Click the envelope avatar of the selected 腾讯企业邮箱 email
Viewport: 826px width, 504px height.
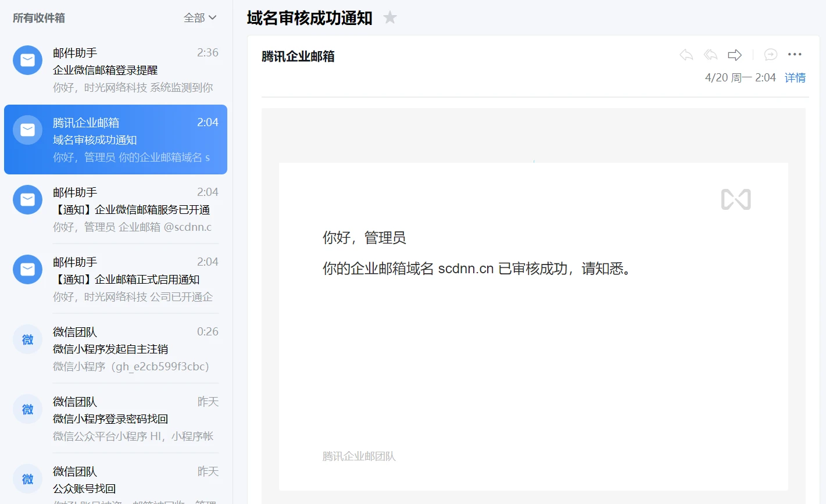pyautogui.click(x=27, y=130)
